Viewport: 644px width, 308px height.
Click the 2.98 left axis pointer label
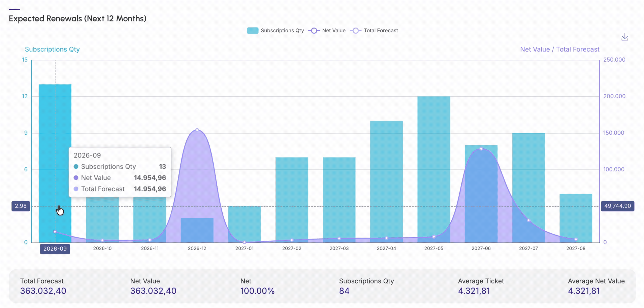pyautogui.click(x=21, y=206)
